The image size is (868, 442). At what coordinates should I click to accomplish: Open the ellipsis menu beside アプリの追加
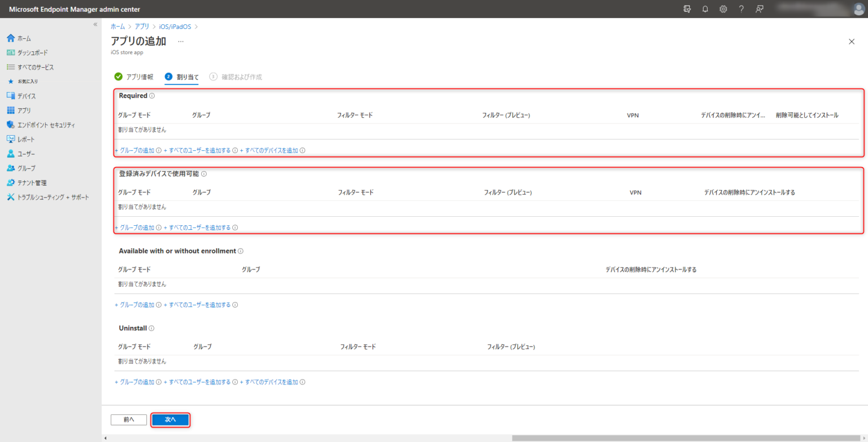point(181,41)
